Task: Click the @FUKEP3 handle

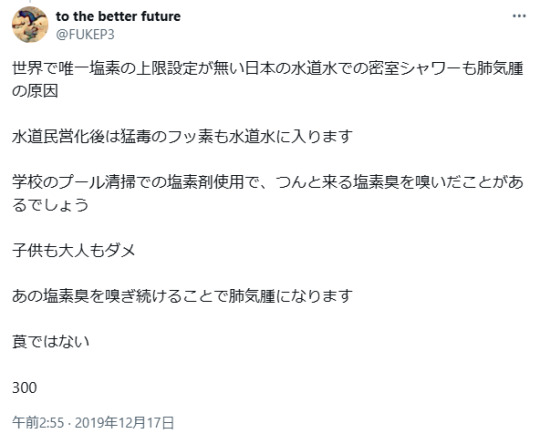Action: (85, 35)
